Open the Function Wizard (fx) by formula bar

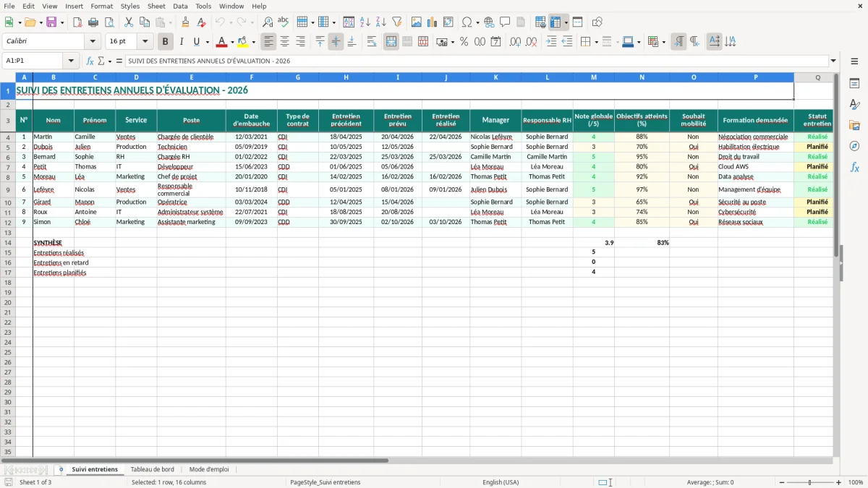[90, 61]
